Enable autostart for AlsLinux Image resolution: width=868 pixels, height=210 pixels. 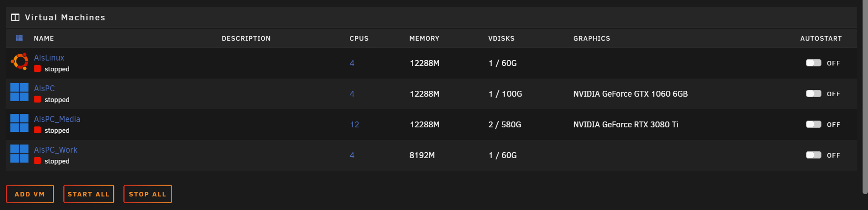tap(813, 63)
